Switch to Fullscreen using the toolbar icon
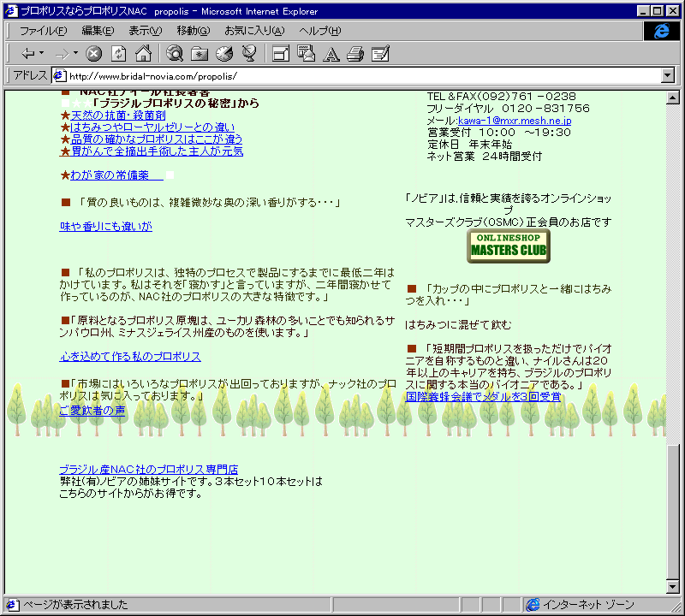This screenshot has width=685, height=616. click(281, 54)
